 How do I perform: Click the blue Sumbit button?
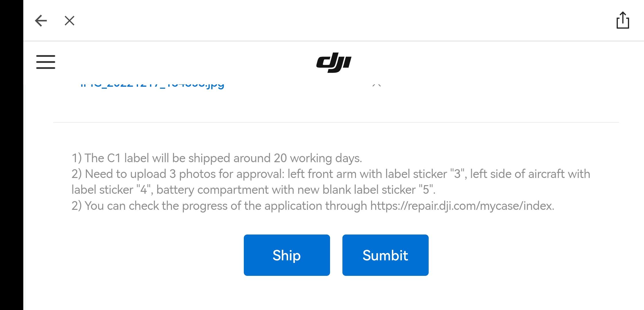point(386,255)
